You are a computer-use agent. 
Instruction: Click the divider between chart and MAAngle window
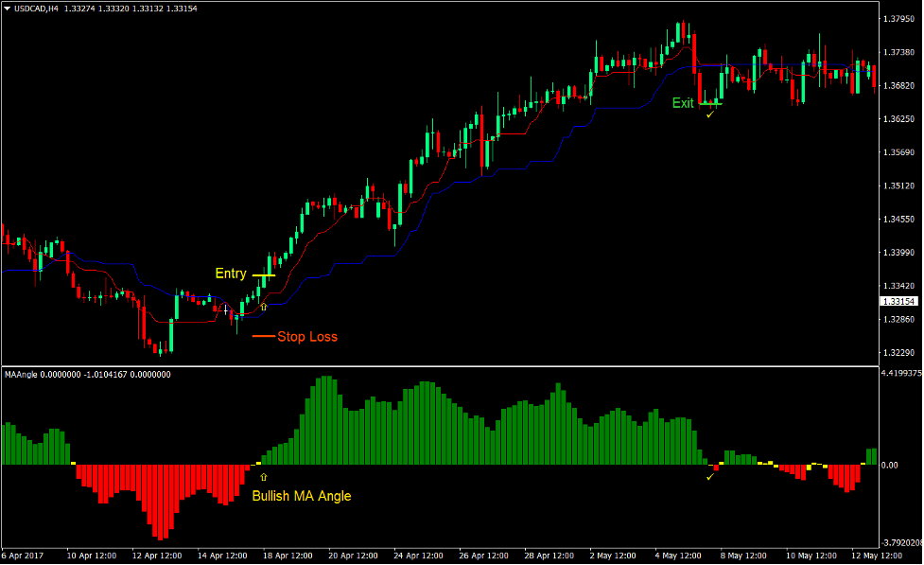coord(435,366)
